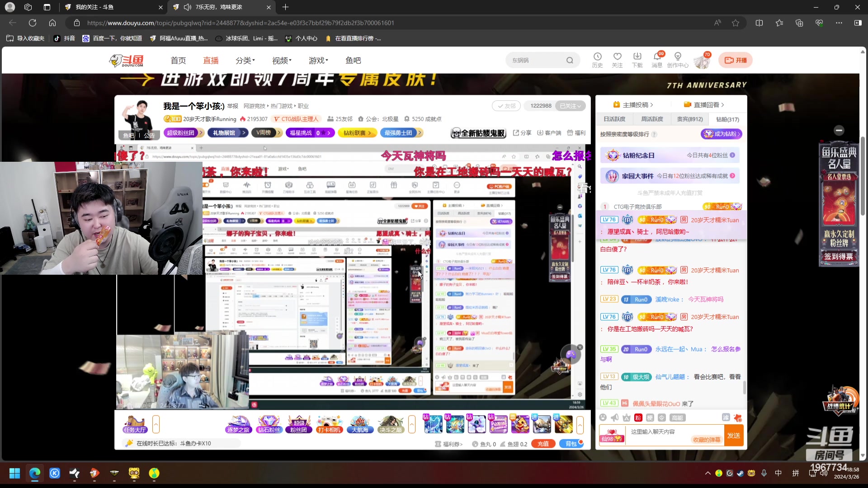Image resolution: width=868 pixels, height=488 pixels.
Task: Open user avatar profile menu
Action: pyautogui.click(x=702, y=61)
